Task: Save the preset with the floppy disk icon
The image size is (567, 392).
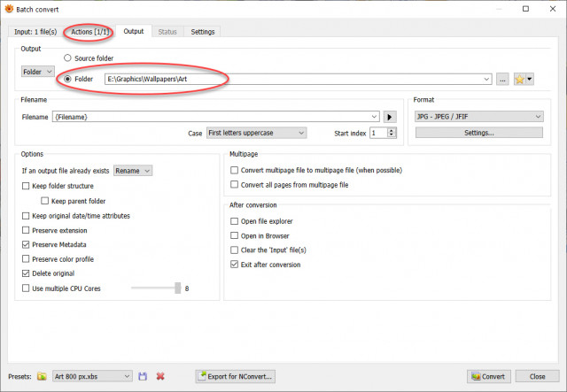Action: pos(143,376)
